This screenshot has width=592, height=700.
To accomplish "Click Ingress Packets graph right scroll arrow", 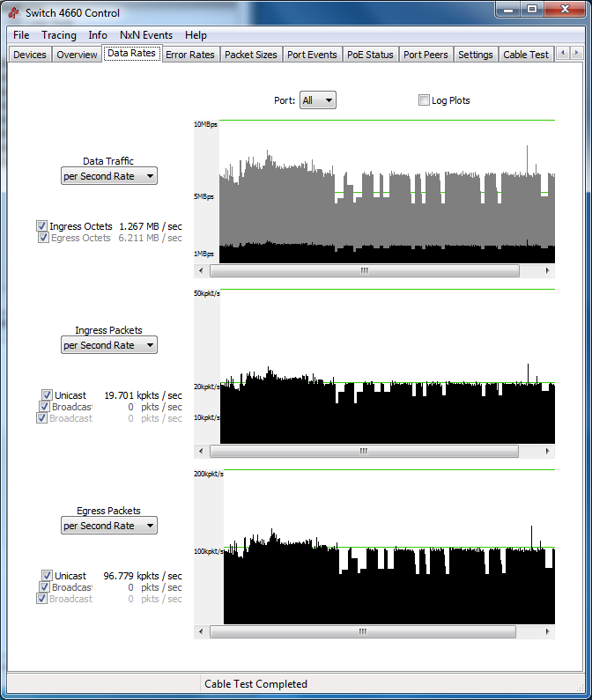I will coord(548,452).
